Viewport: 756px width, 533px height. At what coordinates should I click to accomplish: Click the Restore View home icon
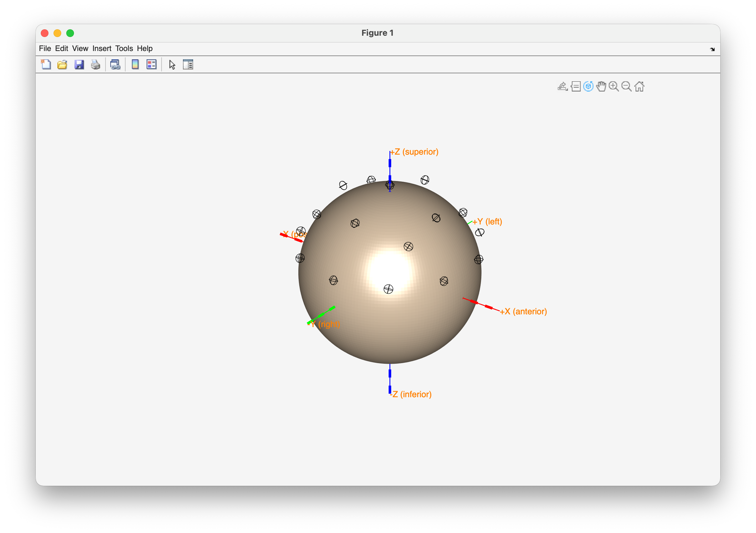[x=639, y=86]
